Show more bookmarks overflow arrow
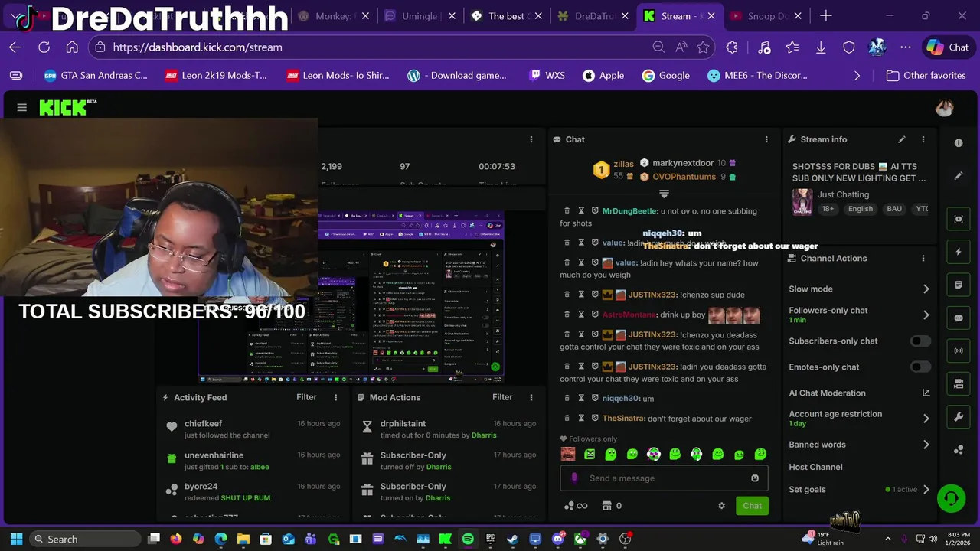This screenshot has height=551, width=980. (x=857, y=76)
